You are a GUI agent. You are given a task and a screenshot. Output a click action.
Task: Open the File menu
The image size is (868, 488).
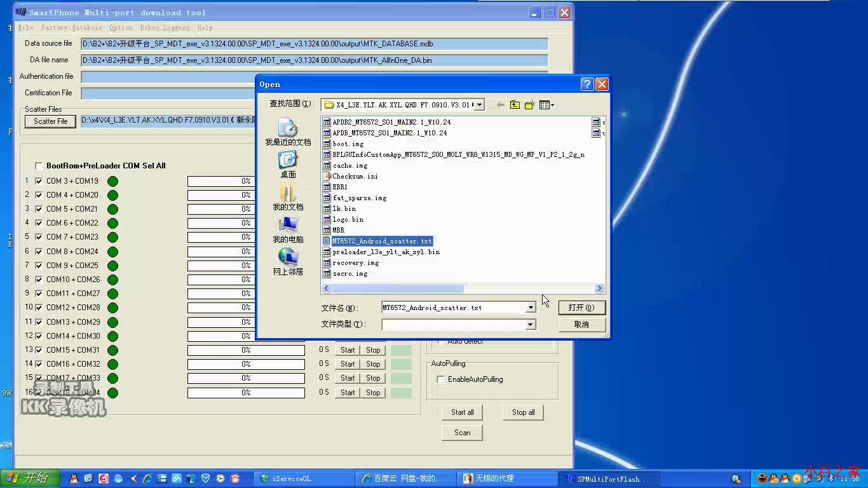pyautogui.click(x=25, y=28)
